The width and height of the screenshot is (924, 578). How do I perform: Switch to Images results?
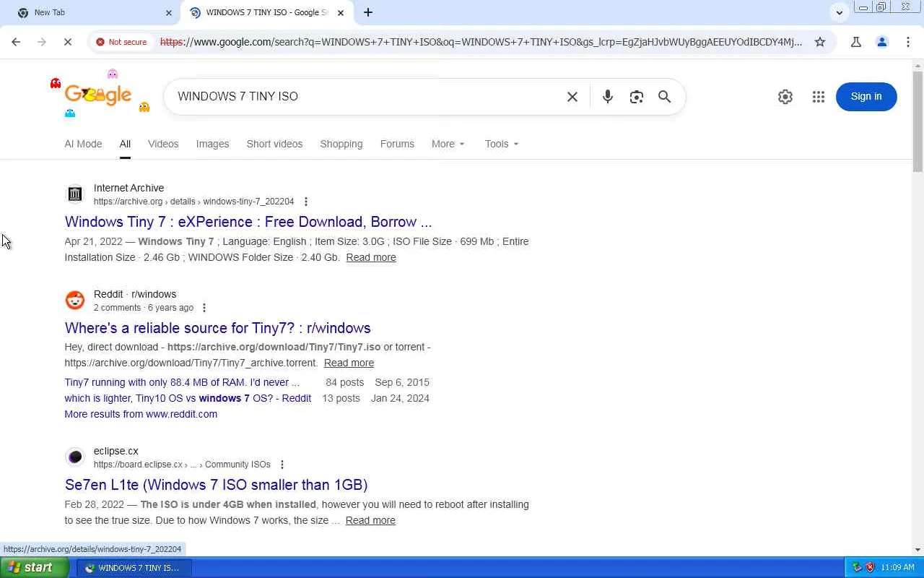point(212,144)
